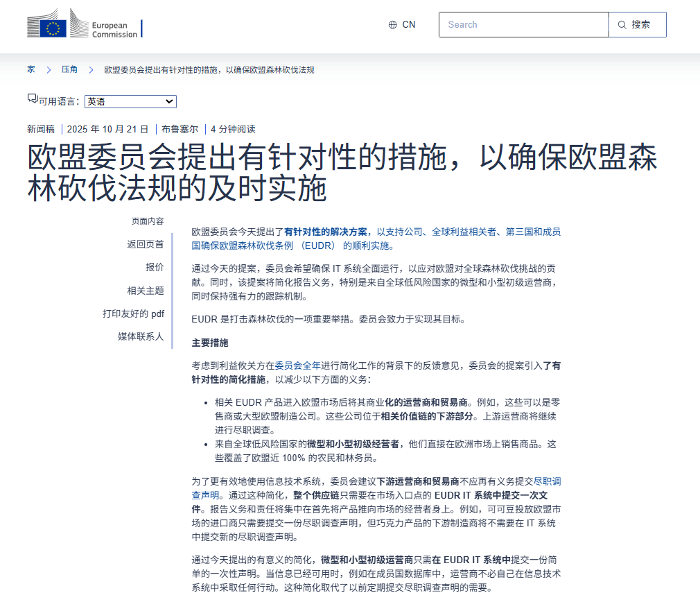Open 打印友好的 pdf link
The height and width of the screenshot is (602, 700).
[134, 313]
